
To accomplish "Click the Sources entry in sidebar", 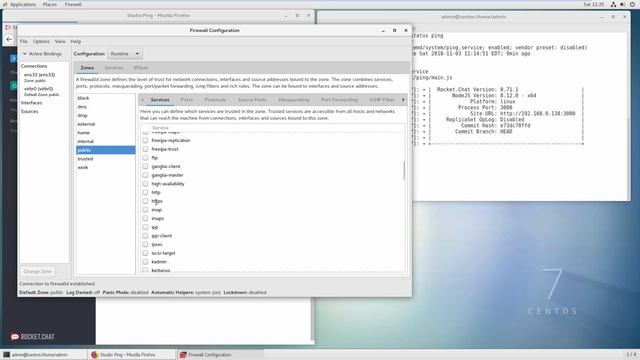I will click(29, 111).
